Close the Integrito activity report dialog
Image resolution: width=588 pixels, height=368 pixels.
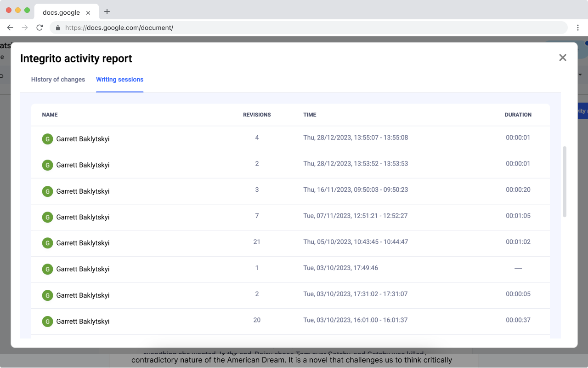562,57
